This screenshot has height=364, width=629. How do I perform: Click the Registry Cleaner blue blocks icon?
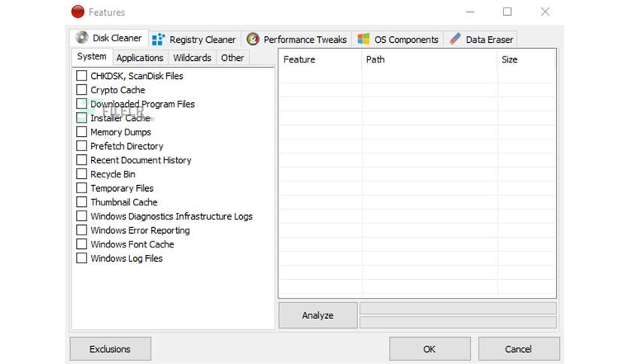(x=158, y=39)
